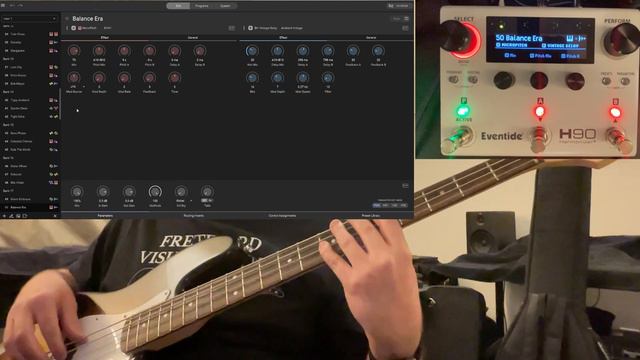Open the grid icon on Vintage Delay header
Screen dimensions: 640x360
(x=405, y=28)
